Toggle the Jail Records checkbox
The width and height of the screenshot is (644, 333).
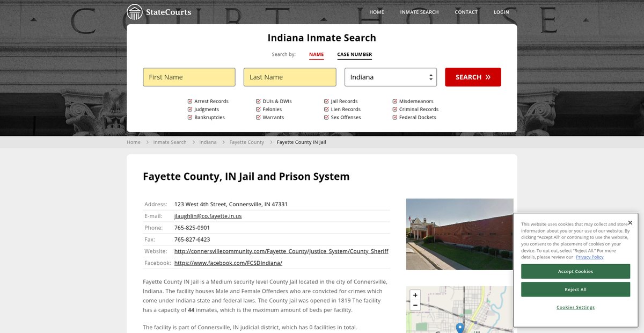(x=326, y=101)
